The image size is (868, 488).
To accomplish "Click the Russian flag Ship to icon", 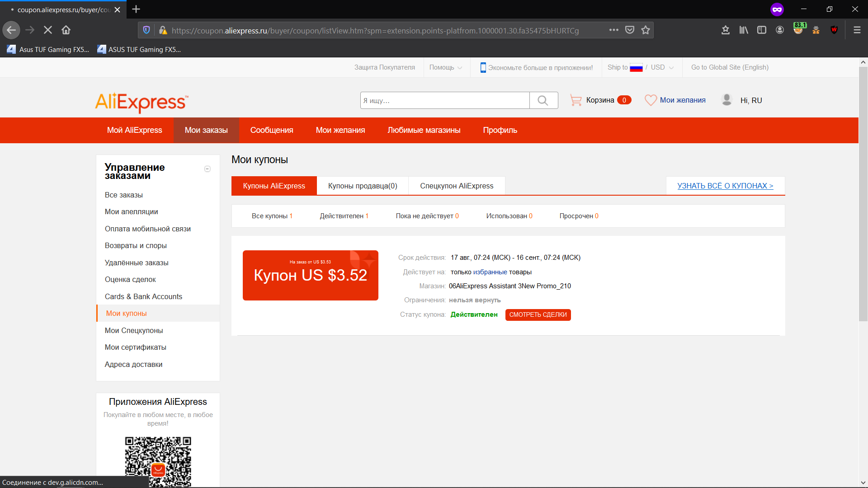I will coord(636,67).
